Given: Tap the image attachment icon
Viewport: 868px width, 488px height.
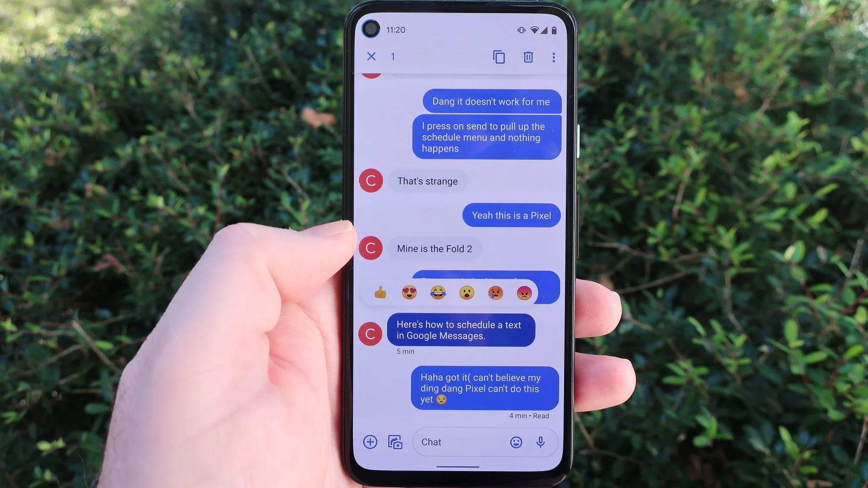Looking at the screenshot, I should click(395, 441).
